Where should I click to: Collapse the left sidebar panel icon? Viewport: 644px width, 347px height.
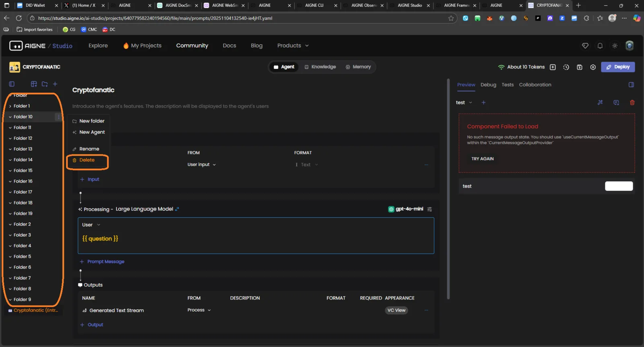pyautogui.click(x=12, y=84)
